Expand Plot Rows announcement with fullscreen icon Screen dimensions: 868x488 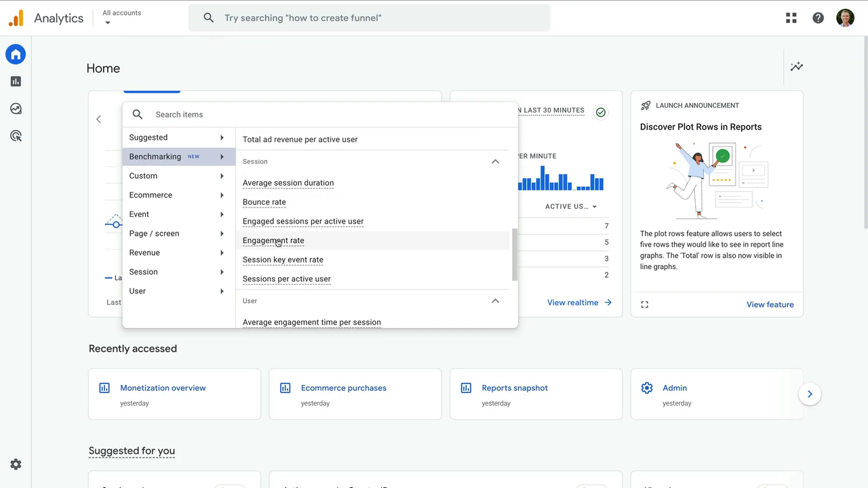pyautogui.click(x=644, y=304)
